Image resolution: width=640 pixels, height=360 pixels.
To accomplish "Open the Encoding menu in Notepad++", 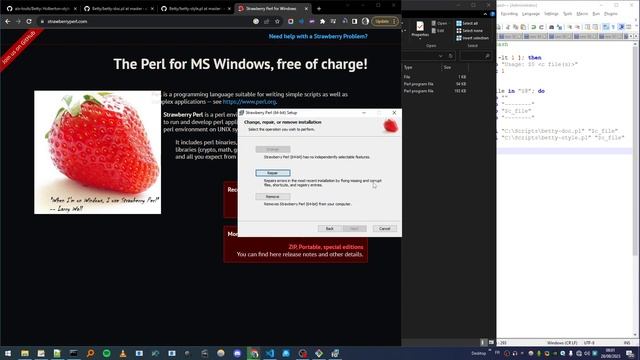I will [509, 14].
